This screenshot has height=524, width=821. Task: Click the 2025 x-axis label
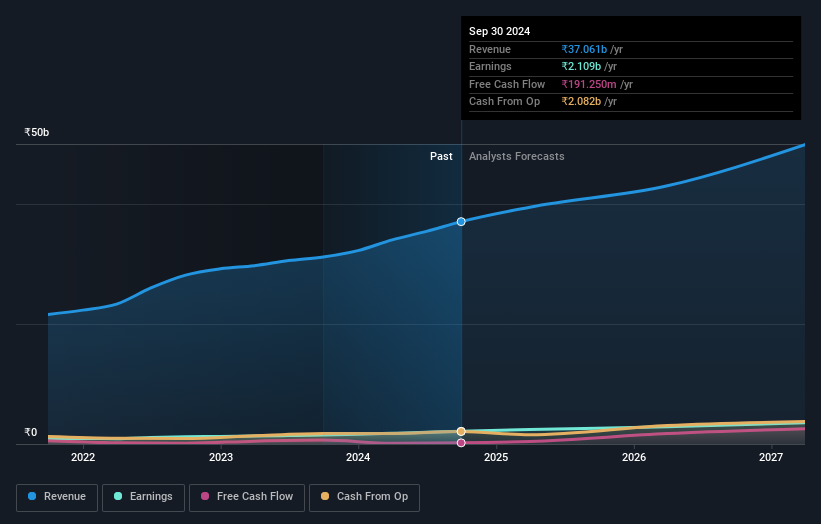496,457
